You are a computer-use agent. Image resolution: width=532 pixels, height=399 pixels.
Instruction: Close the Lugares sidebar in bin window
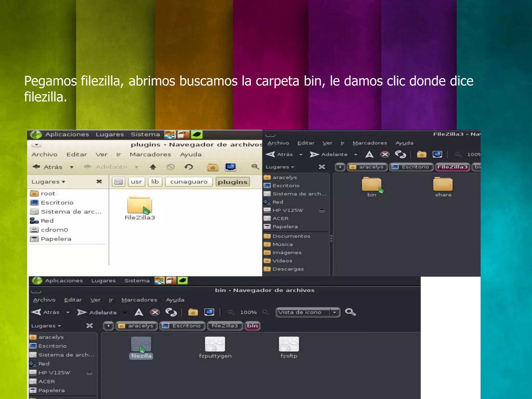(x=89, y=326)
